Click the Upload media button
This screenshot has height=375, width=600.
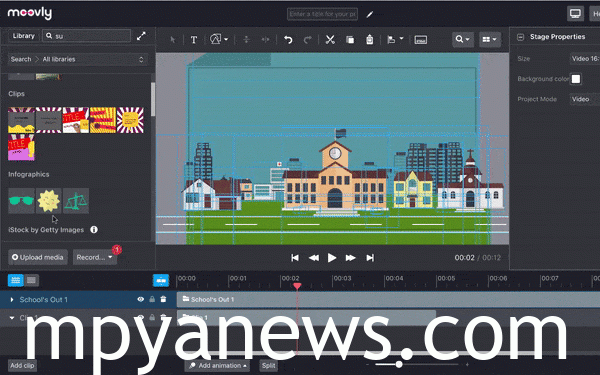(x=38, y=257)
